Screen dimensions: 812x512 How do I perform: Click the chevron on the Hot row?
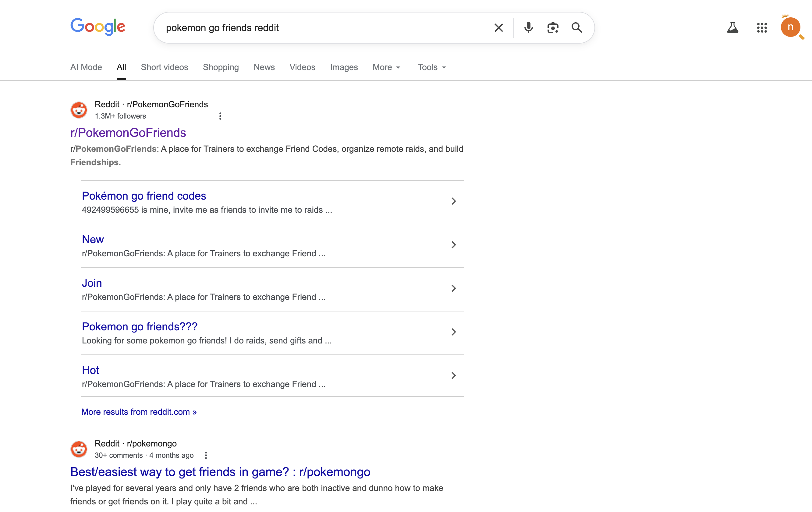click(x=454, y=375)
